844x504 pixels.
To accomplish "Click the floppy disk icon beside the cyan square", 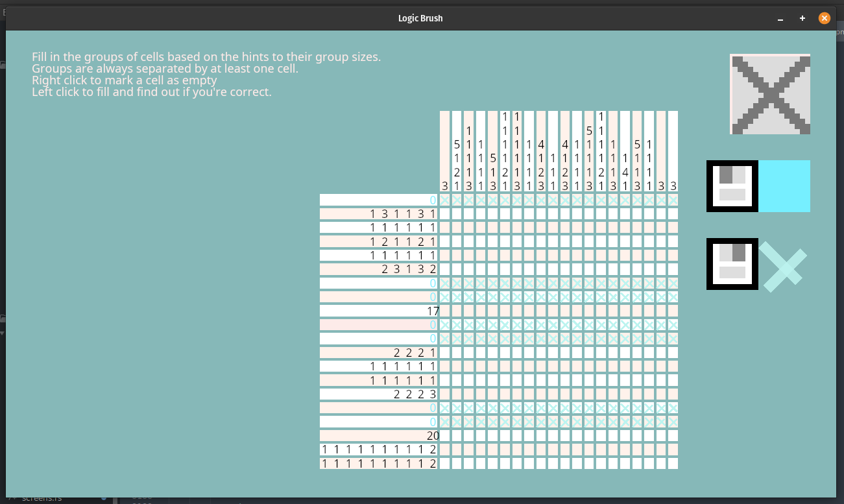I will click(x=732, y=186).
